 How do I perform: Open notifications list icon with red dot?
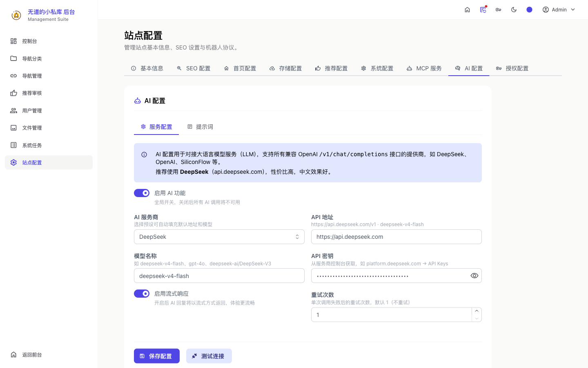point(483,10)
